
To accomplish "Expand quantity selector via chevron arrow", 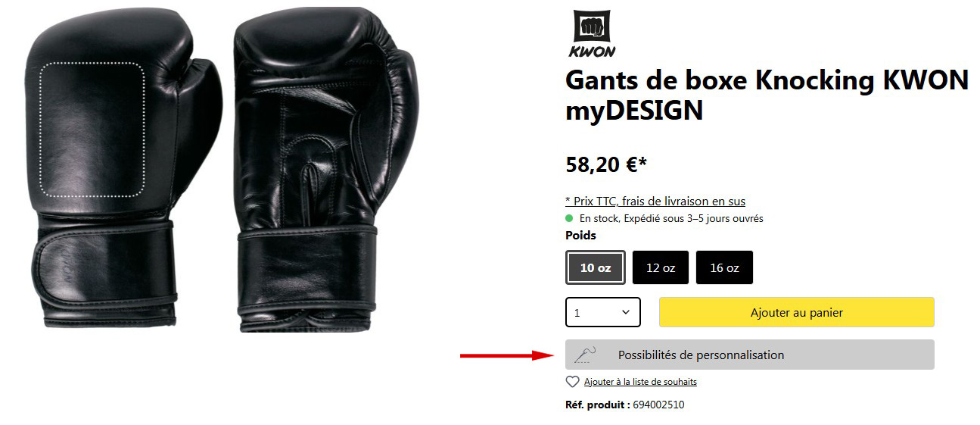I will pyautogui.click(x=626, y=312).
